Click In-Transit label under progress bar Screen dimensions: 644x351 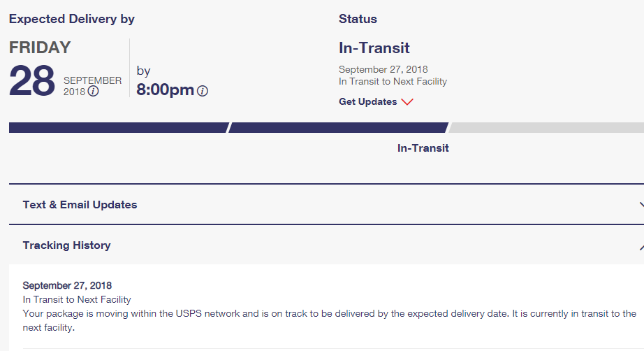coord(423,148)
